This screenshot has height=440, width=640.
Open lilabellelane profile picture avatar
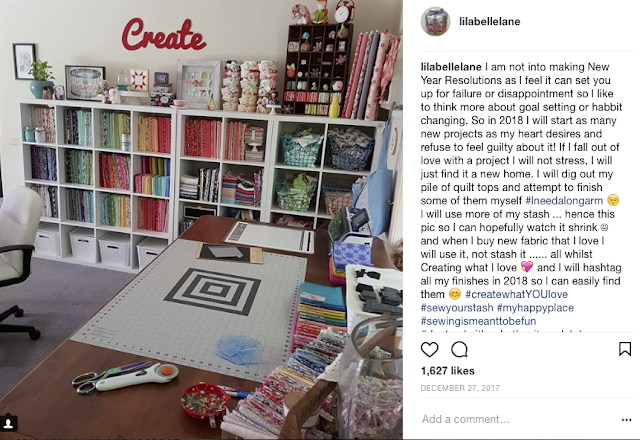pyautogui.click(x=435, y=21)
